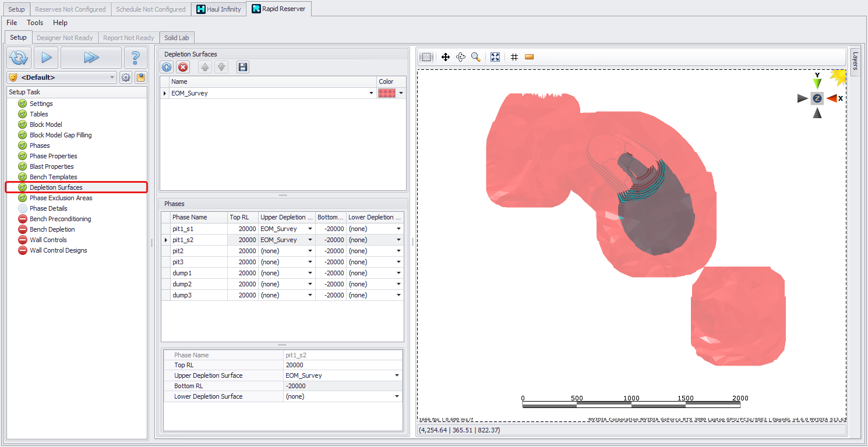Open the Tools menu

click(35, 23)
